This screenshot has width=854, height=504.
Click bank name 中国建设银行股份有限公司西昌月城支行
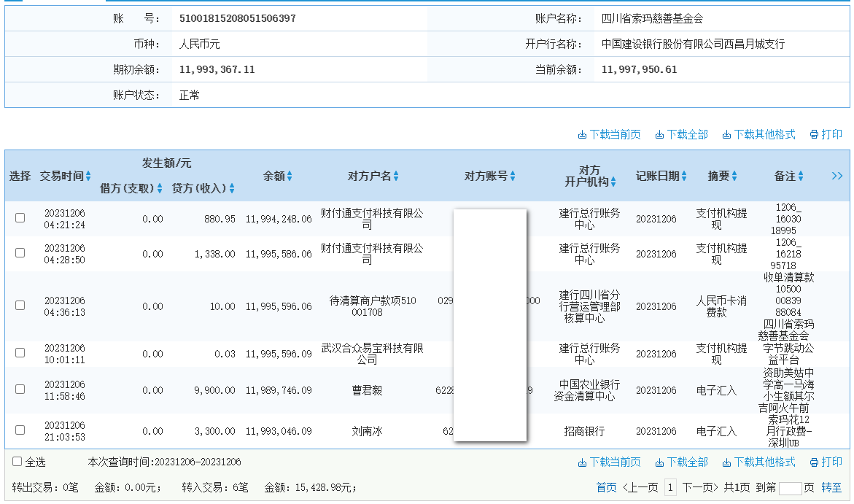(x=693, y=44)
